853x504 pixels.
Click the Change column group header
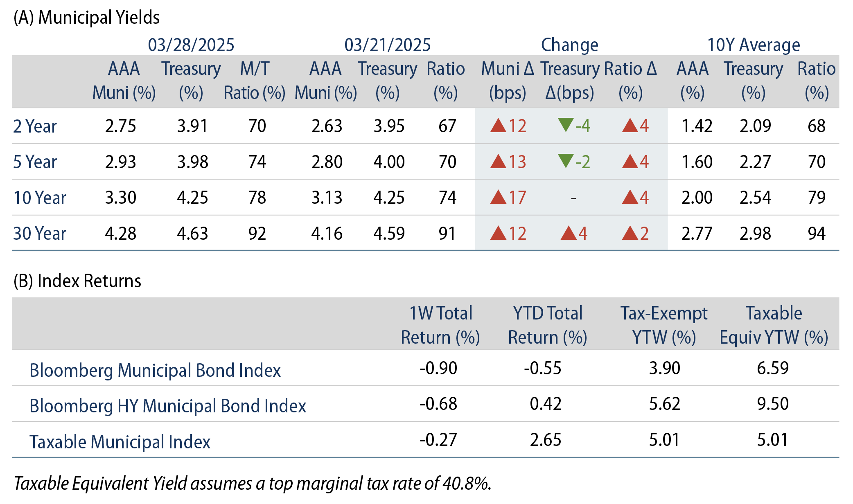point(569,45)
